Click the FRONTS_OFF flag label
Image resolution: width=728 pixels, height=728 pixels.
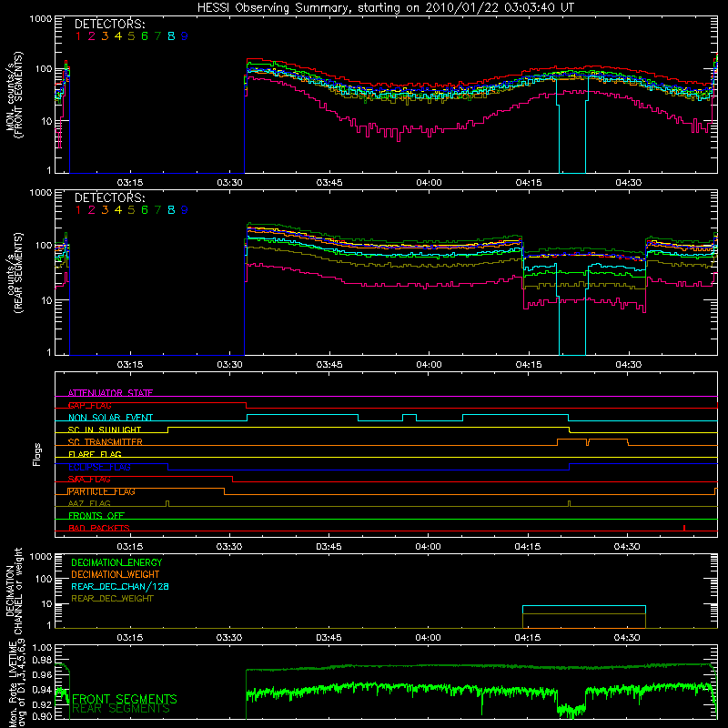96,516
